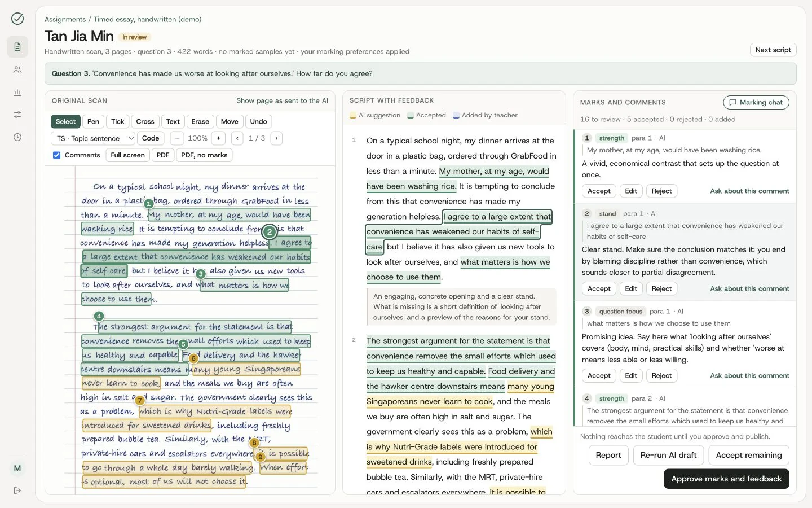Open the Assignments breadcrumb link
This screenshot has width=812, height=508.
(x=65, y=19)
